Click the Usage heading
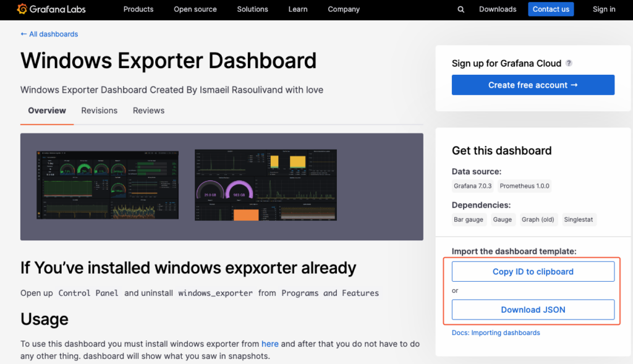633x364 pixels. [x=45, y=320]
